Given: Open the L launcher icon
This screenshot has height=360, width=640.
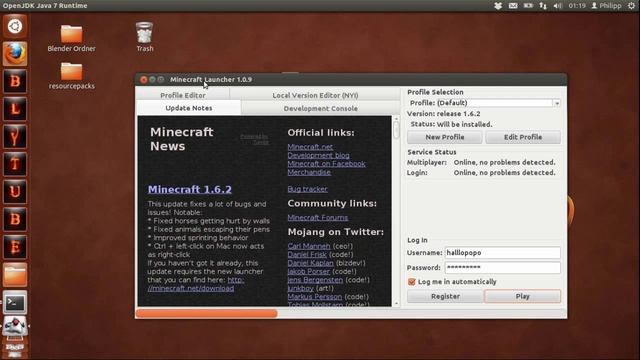Looking at the screenshot, I should click(15, 109).
